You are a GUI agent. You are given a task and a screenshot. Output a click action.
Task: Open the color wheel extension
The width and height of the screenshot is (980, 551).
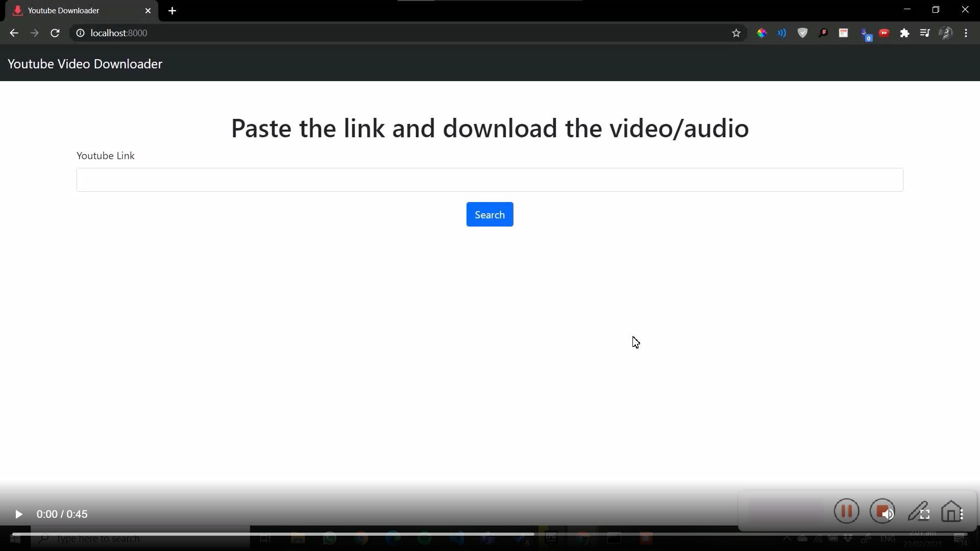(761, 33)
